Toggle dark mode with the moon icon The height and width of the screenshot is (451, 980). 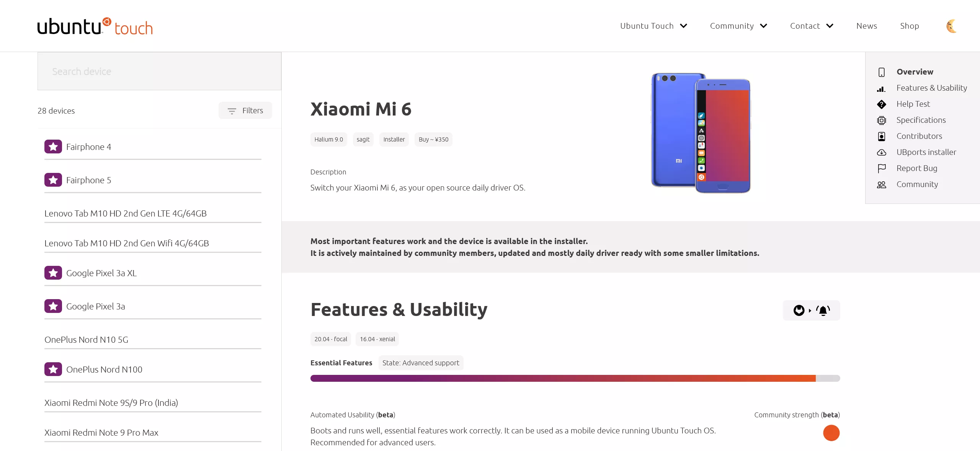pyautogui.click(x=952, y=26)
